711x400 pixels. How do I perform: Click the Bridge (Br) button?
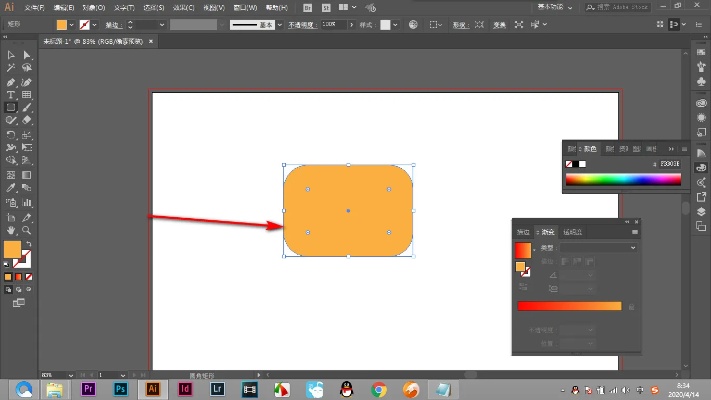click(307, 8)
